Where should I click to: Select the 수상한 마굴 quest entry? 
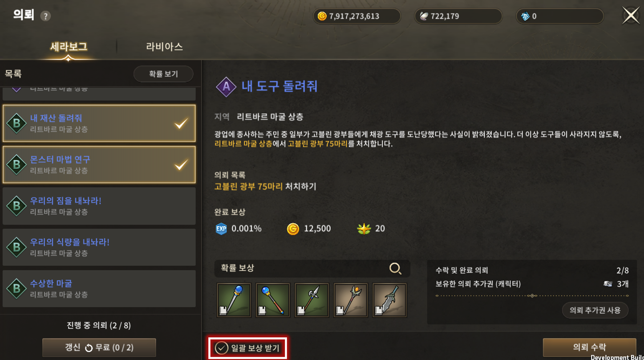coord(99,289)
